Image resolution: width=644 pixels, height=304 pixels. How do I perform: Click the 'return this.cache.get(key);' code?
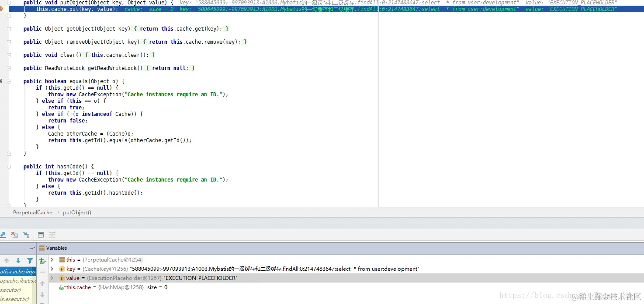click(x=181, y=28)
